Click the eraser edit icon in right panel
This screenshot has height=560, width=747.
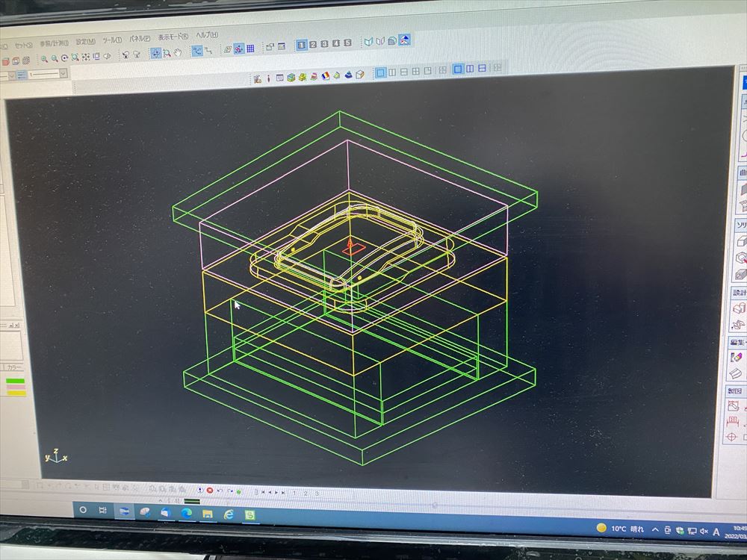pos(736,356)
